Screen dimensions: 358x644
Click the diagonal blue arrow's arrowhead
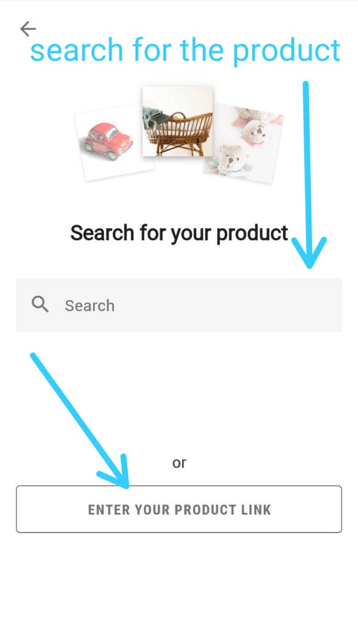pyautogui.click(x=117, y=472)
